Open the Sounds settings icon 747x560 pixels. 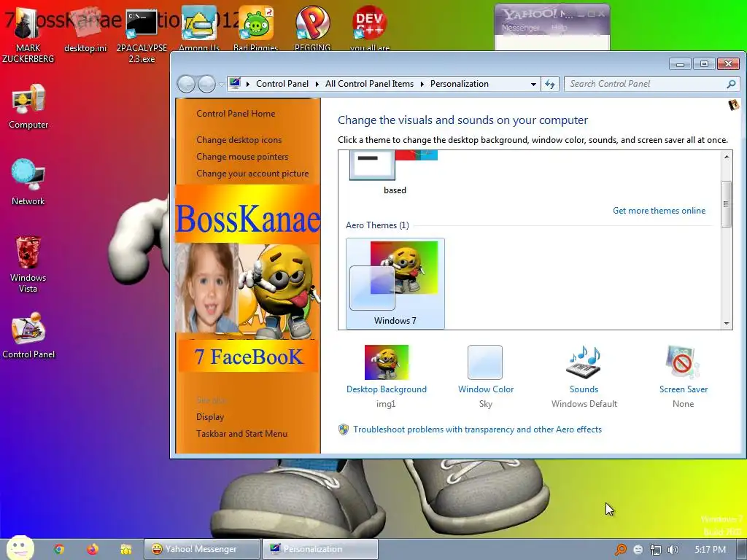(584, 376)
